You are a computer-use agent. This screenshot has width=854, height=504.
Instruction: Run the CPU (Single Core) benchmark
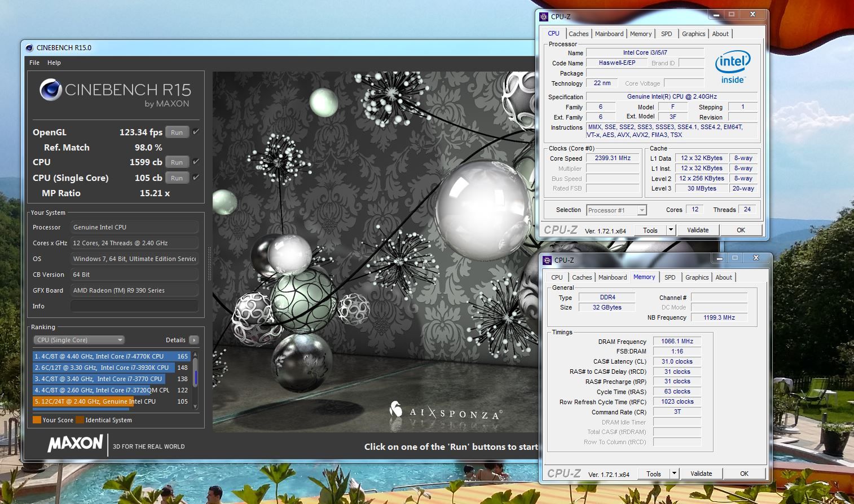click(x=177, y=178)
